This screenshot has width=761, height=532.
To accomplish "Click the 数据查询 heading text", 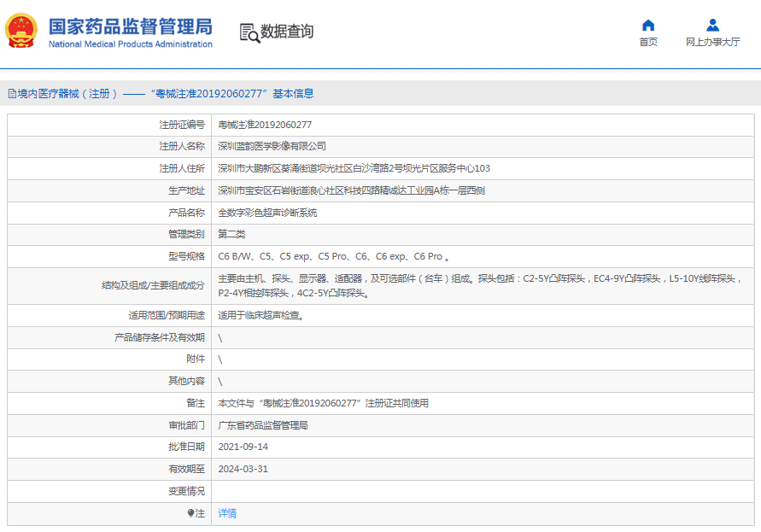I will (287, 32).
